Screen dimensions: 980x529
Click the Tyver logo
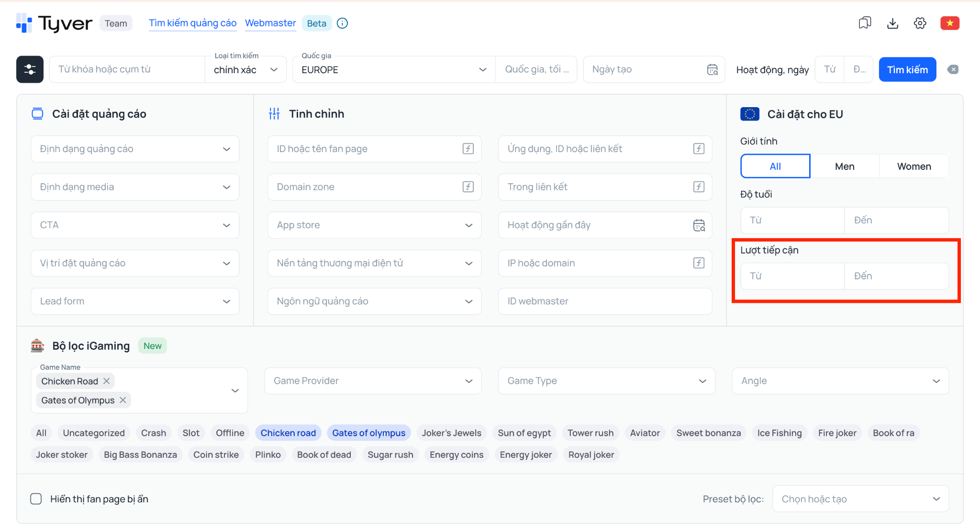coord(54,23)
